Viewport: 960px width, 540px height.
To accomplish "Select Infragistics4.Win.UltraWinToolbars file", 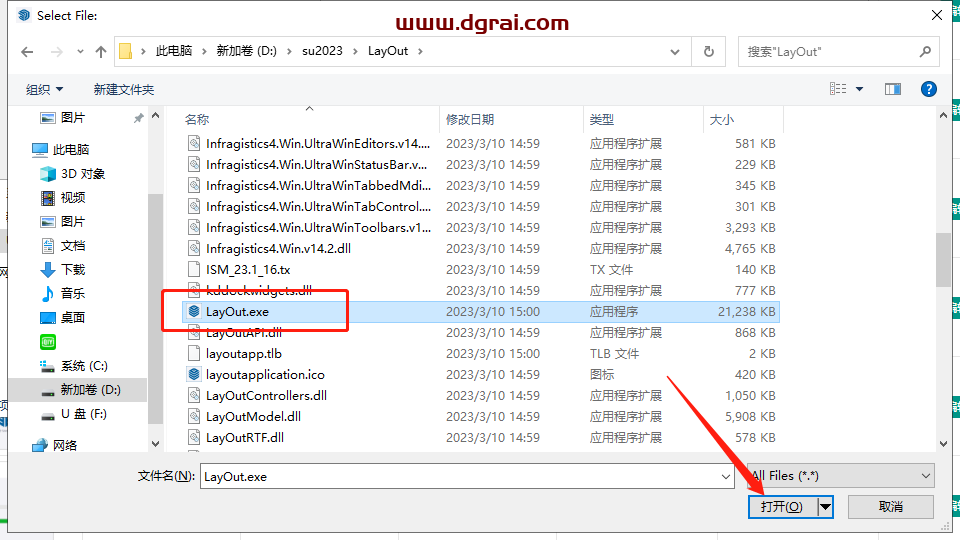I will 318,228.
